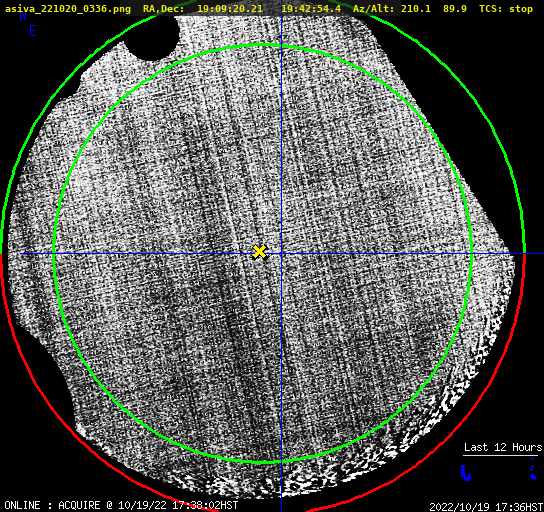The height and width of the screenshot is (512, 544).
Task: Click the Dec value 19:42:54.4
Action: pos(311,9)
